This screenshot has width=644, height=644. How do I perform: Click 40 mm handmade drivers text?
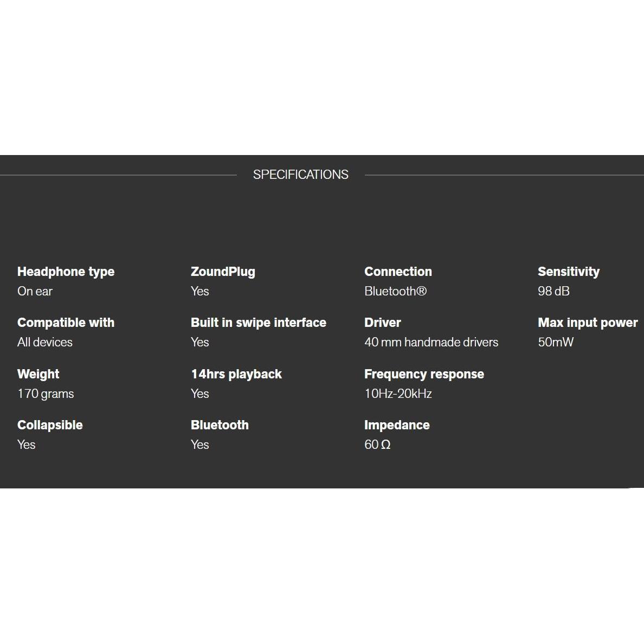[432, 342]
